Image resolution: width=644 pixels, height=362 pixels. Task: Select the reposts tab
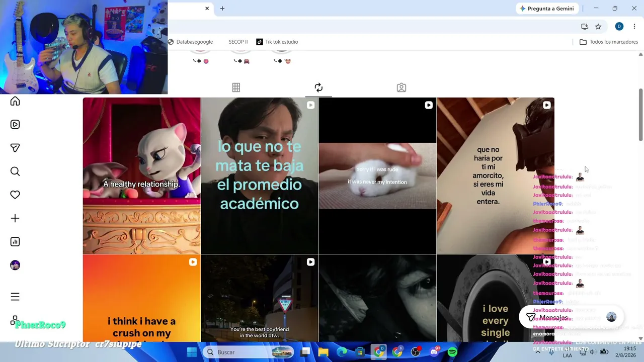coord(318,87)
